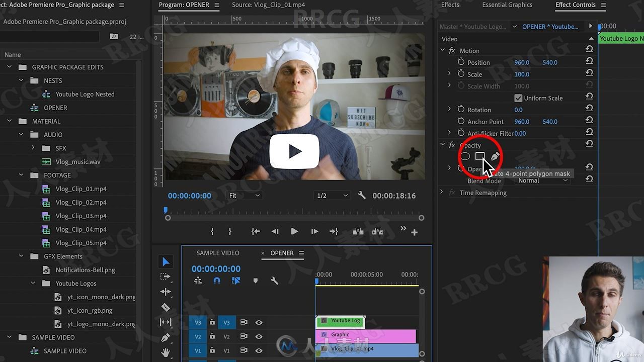Add marker in timeline panel

click(x=255, y=281)
